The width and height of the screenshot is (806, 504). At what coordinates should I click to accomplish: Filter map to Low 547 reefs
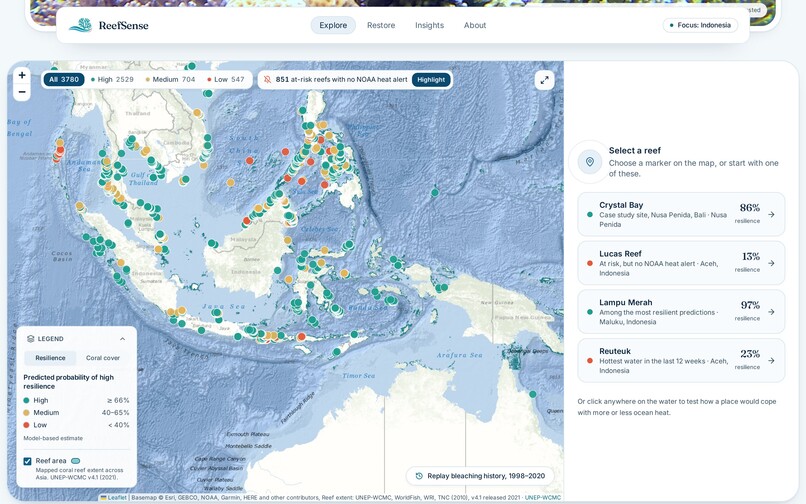226,80
